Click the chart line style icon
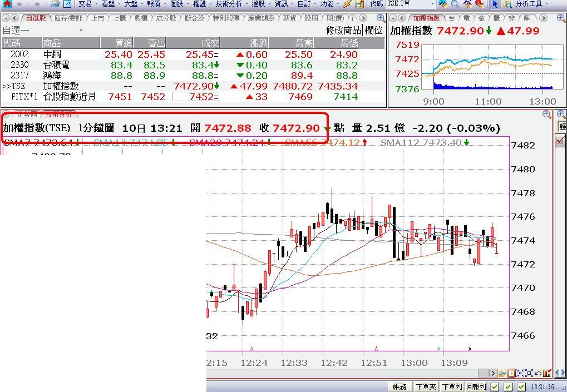Image resolution: width=567 pixels, height=392 pixels. pos(502,373)
